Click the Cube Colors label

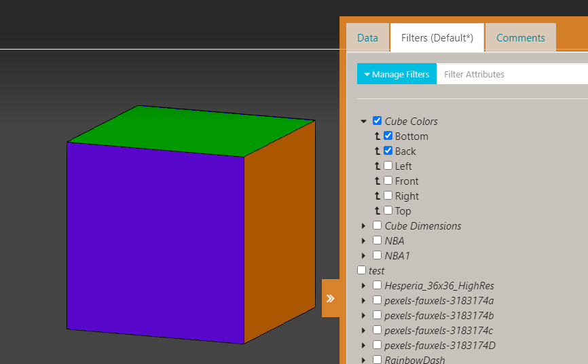(x=411, y=121)
